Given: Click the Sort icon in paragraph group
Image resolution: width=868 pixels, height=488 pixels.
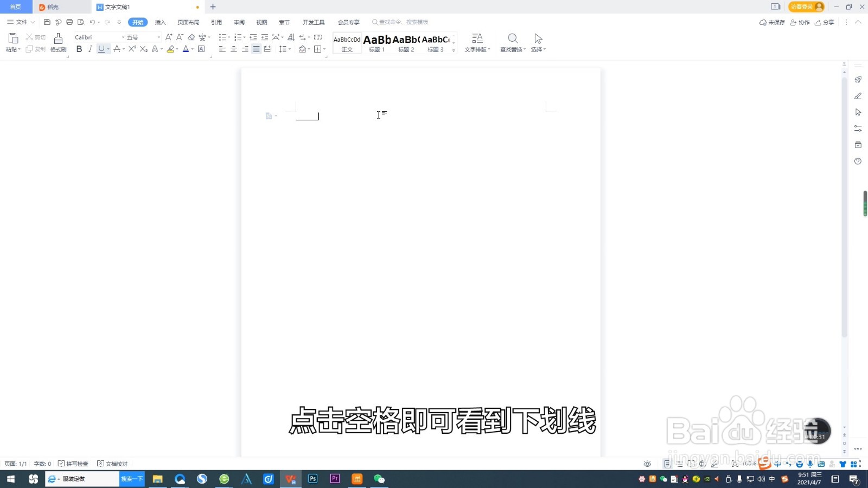Looking at the screenshot, I should (x=291, y=37).
